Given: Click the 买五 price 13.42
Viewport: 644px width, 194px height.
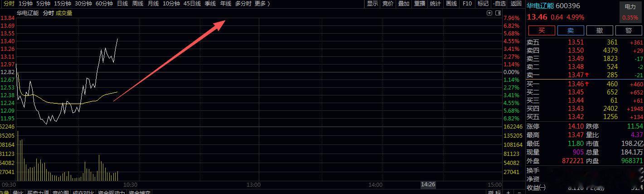Looking at the screenshot, I should pyautogui.click(x=576, y=117).
